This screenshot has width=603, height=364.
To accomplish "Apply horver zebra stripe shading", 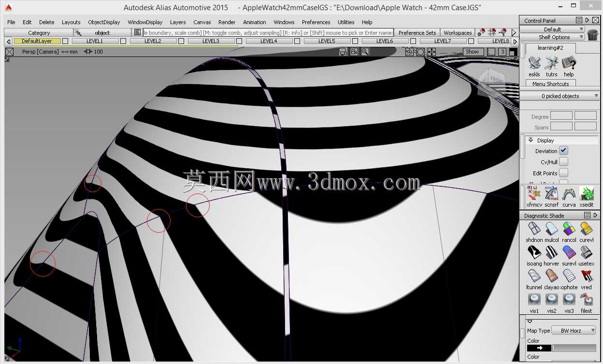I will [x=551, y=252].
